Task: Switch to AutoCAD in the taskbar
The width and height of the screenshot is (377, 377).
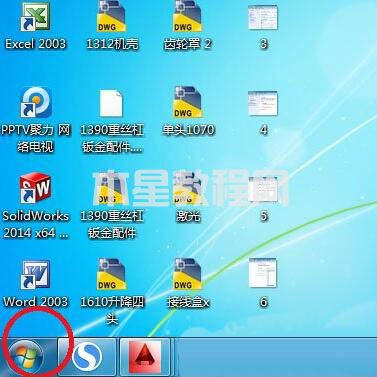Action: (145, 357)
